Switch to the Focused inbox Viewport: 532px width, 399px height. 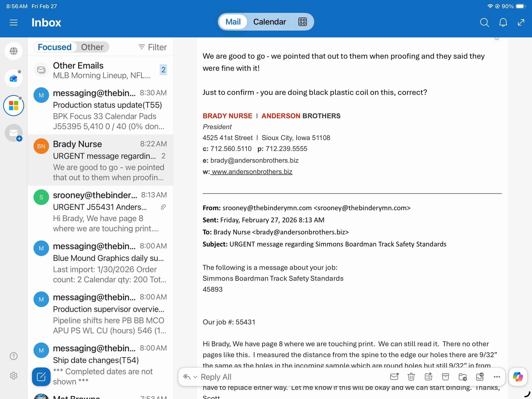click(x=55, y=47)
